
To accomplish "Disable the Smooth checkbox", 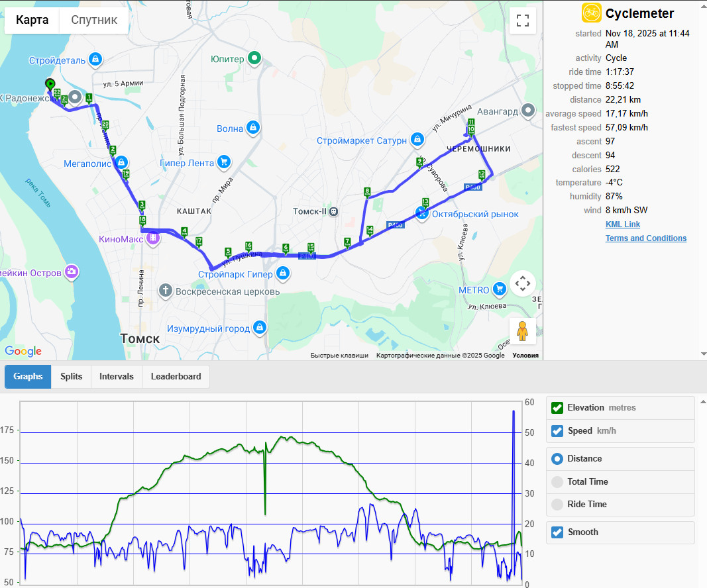I will point(557,532).
